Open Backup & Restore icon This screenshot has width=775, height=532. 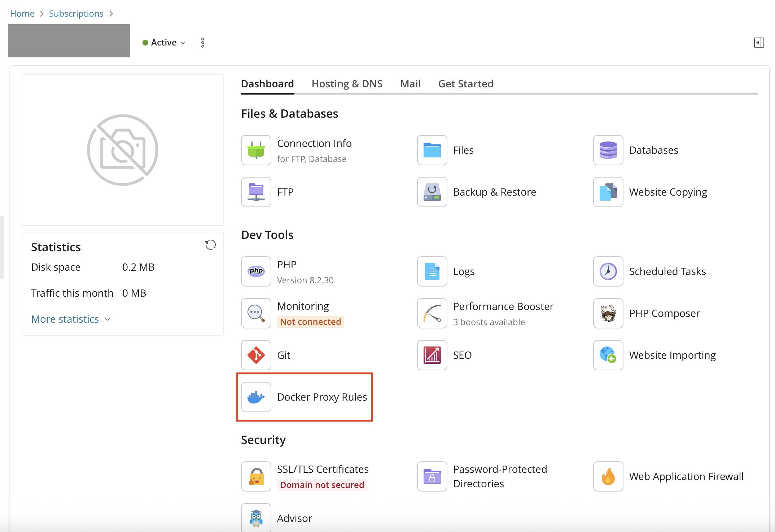(432, 192)
